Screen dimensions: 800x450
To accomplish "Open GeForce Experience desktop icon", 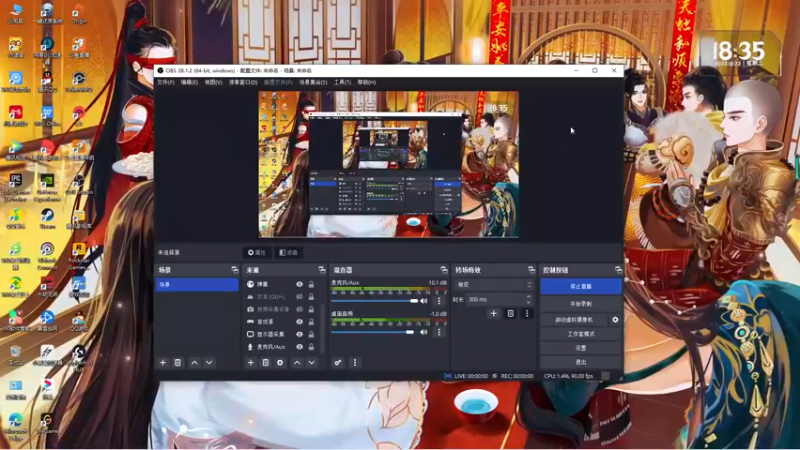I will click(x=47, y=187).
